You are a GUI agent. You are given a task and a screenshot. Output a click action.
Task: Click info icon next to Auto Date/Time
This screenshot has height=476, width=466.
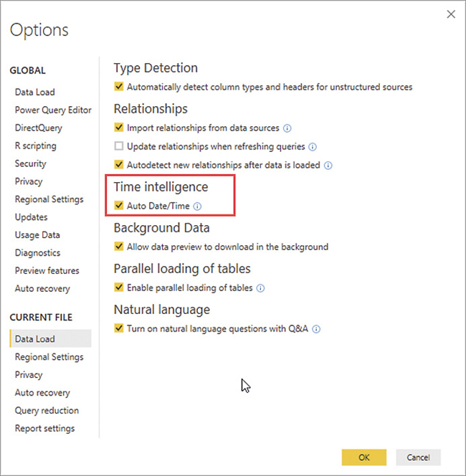tap(197, 206)
